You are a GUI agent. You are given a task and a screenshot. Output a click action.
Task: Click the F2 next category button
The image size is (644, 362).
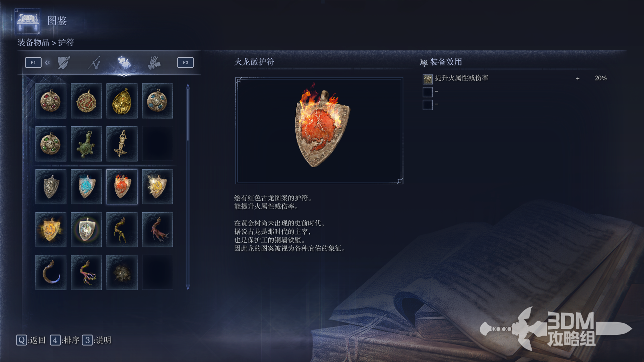pos(185,63)
